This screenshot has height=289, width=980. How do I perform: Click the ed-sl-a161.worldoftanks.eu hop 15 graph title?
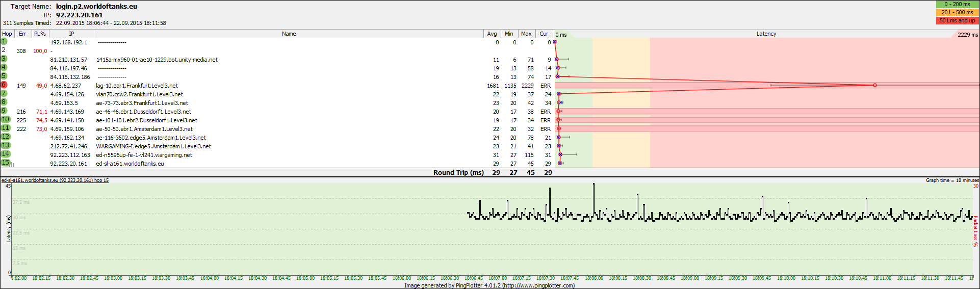[55, 180]
